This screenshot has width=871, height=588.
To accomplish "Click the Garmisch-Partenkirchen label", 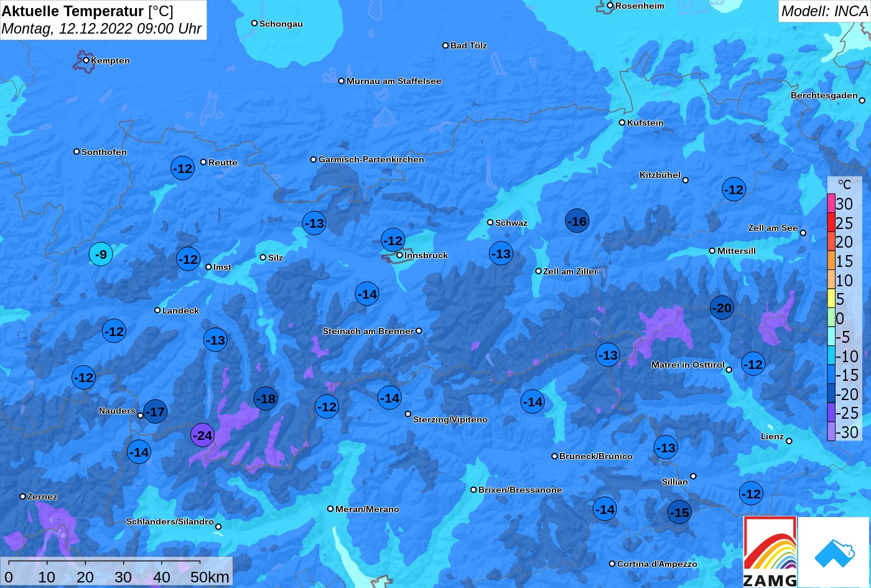I will pos(371,159).
